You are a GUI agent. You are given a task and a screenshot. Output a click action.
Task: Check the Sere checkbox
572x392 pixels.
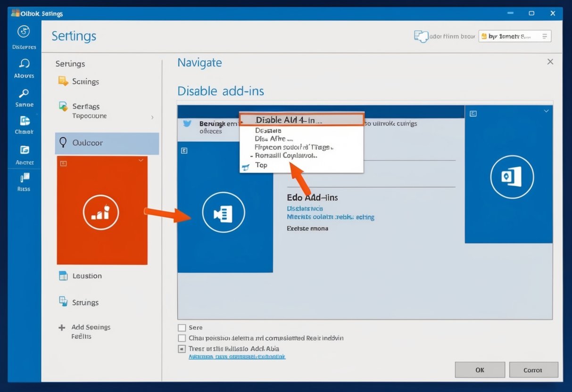coord(182,327)
